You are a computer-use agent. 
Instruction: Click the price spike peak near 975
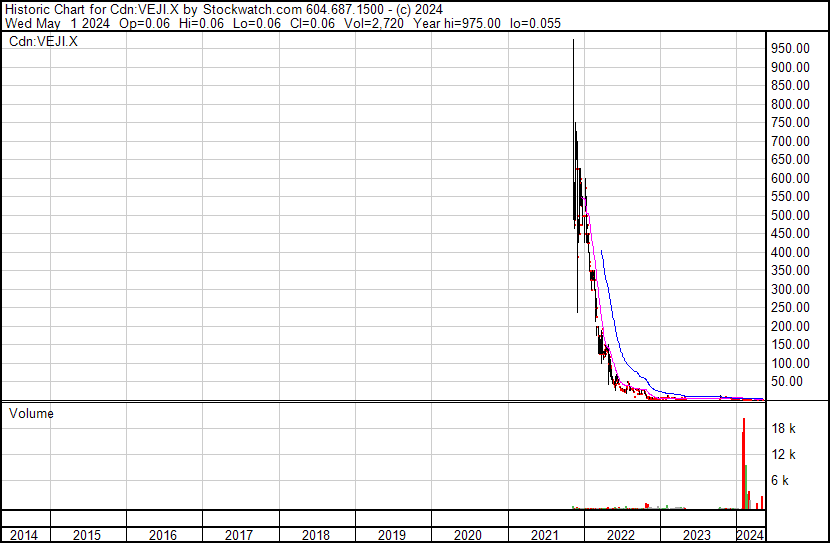(573, 41)
